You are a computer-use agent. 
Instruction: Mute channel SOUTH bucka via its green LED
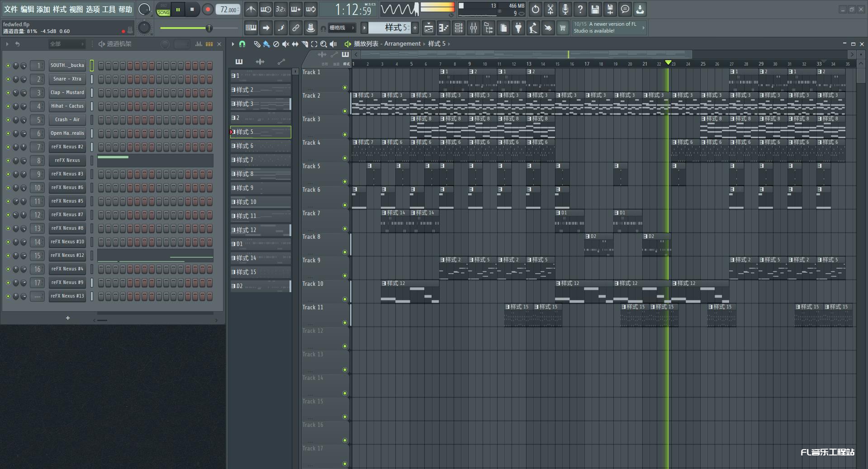8,66
